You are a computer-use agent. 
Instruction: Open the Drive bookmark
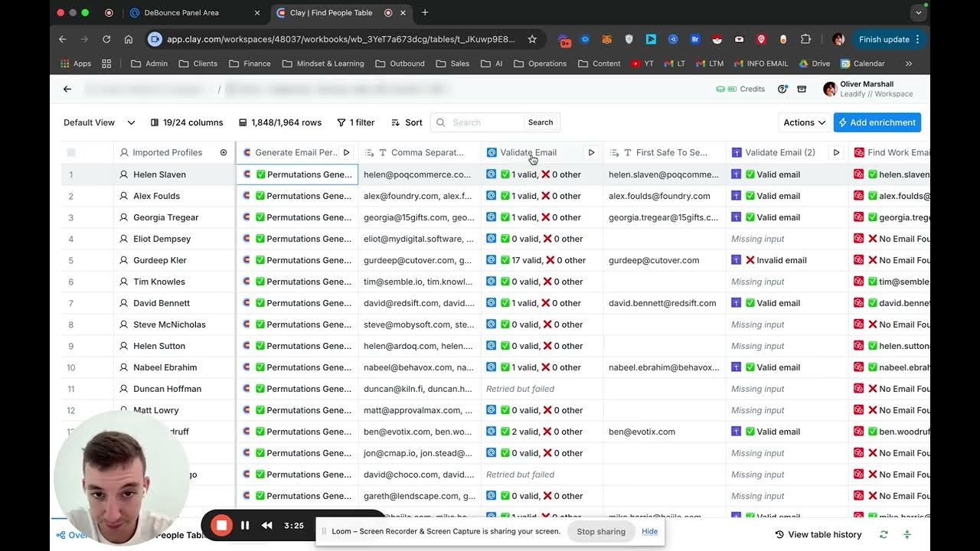click(x=815, y=64)
